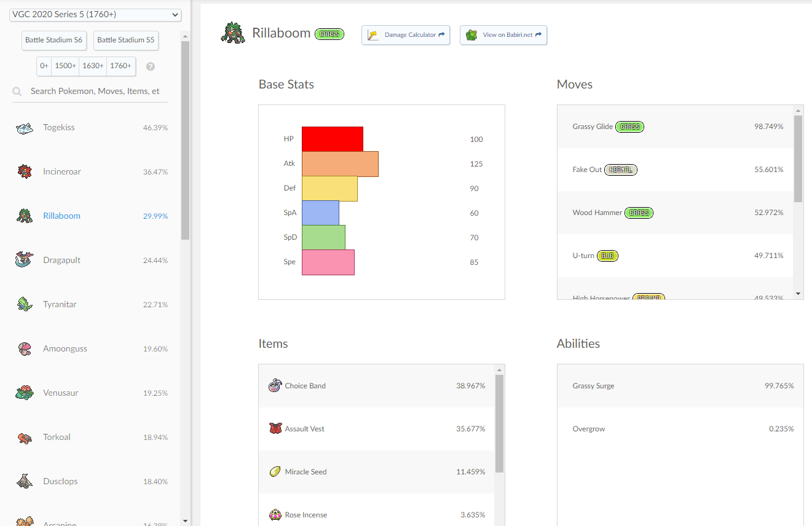Open the Damage Calculator link
Screen dimensions: 812x526
pos(406,35)
